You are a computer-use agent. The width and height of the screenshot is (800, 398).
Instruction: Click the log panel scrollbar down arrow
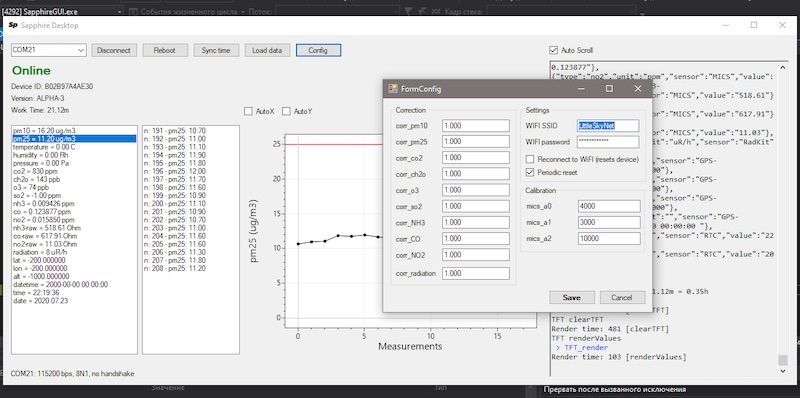[x=783, y=371]
